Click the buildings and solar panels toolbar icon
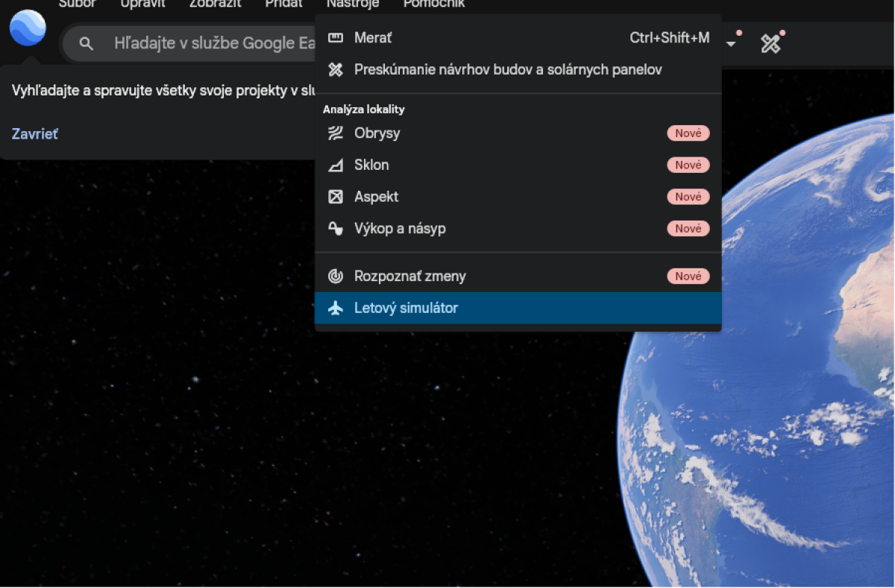The image size is (895, 588). tap(770, 44)
